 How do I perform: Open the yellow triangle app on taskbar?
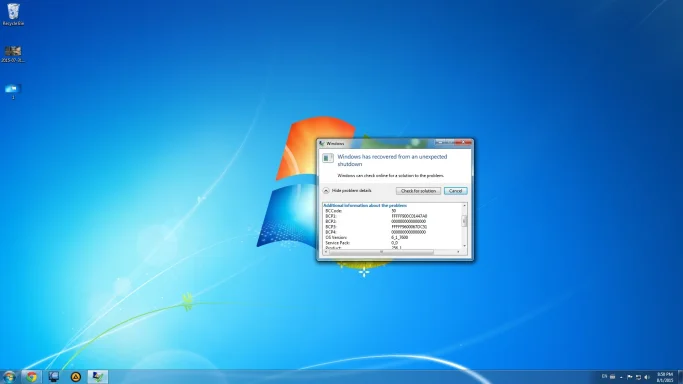tap(76, 377)
